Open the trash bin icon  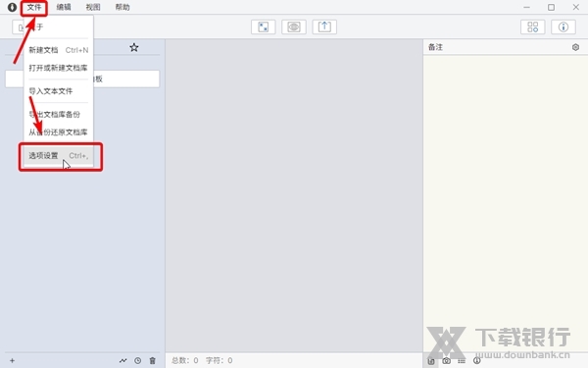153,360
